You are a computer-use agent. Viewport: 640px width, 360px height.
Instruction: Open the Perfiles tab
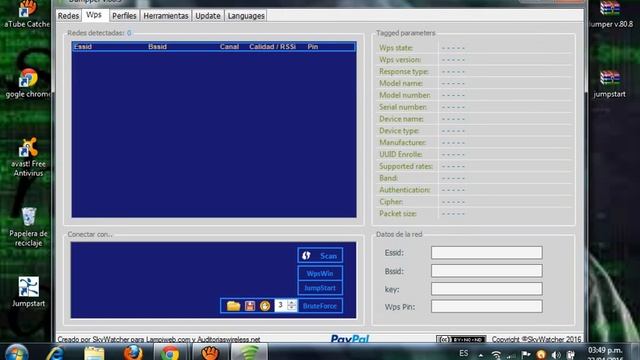(x=124, y=16)
